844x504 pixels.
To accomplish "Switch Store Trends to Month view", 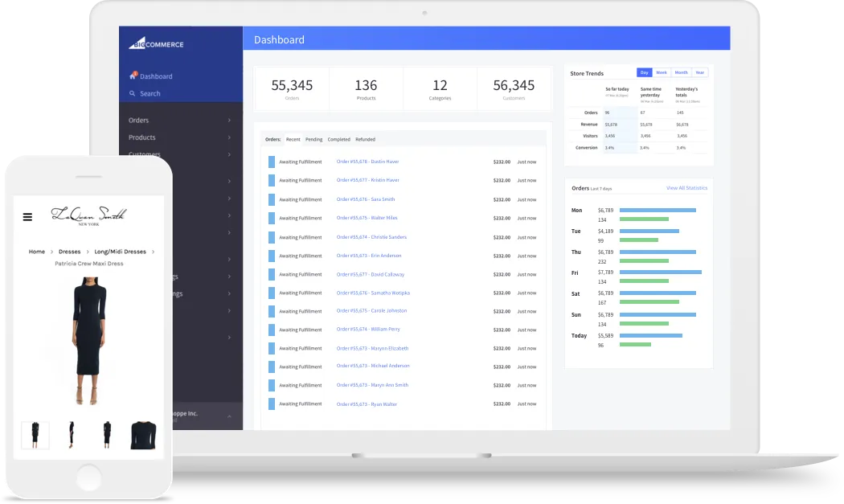I will (x=681, y=72).
